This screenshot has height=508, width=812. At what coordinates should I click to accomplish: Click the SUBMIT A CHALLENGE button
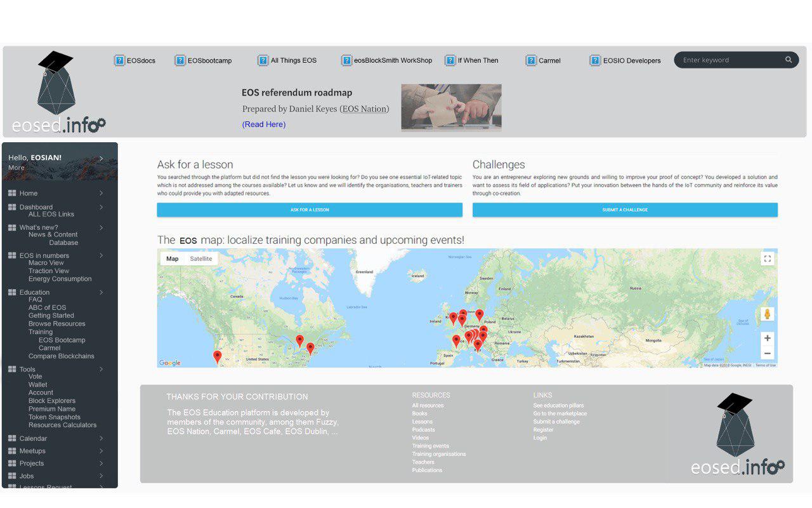point(625,210)
